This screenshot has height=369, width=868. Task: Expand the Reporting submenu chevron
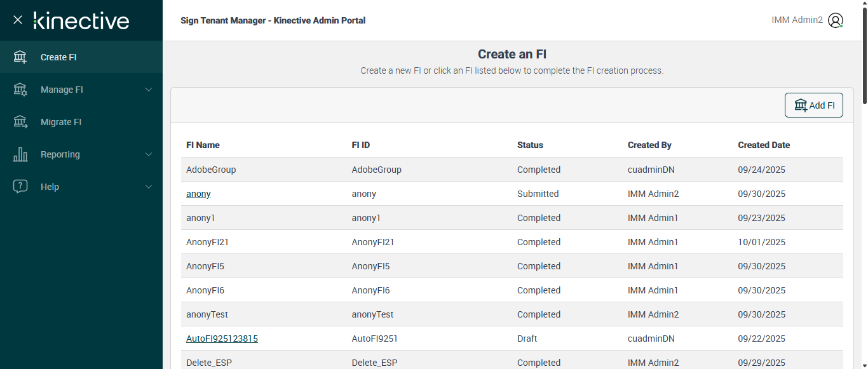coord(149,154)
